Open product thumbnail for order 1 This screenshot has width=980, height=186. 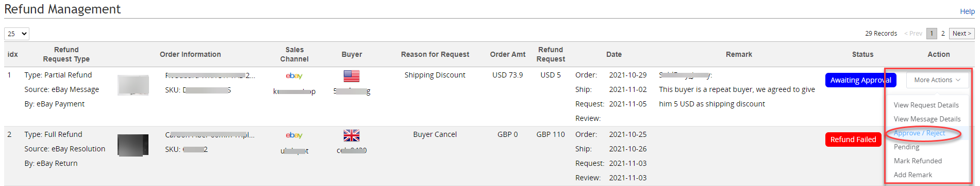(x=133, y=85)
